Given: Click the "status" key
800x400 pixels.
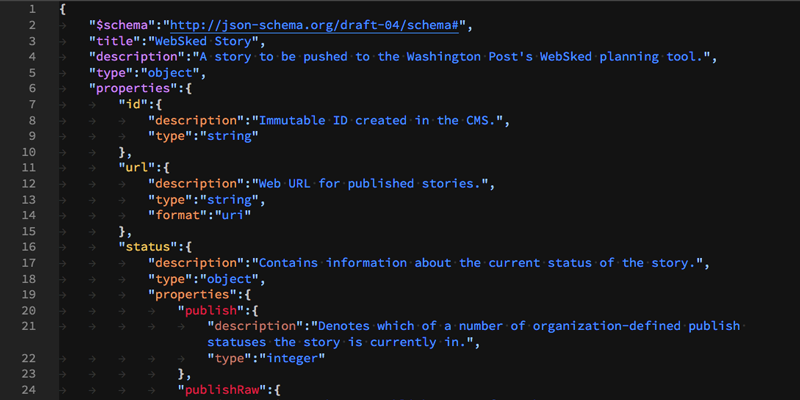Looking at the screenshot, I should (x=148, y=246).
